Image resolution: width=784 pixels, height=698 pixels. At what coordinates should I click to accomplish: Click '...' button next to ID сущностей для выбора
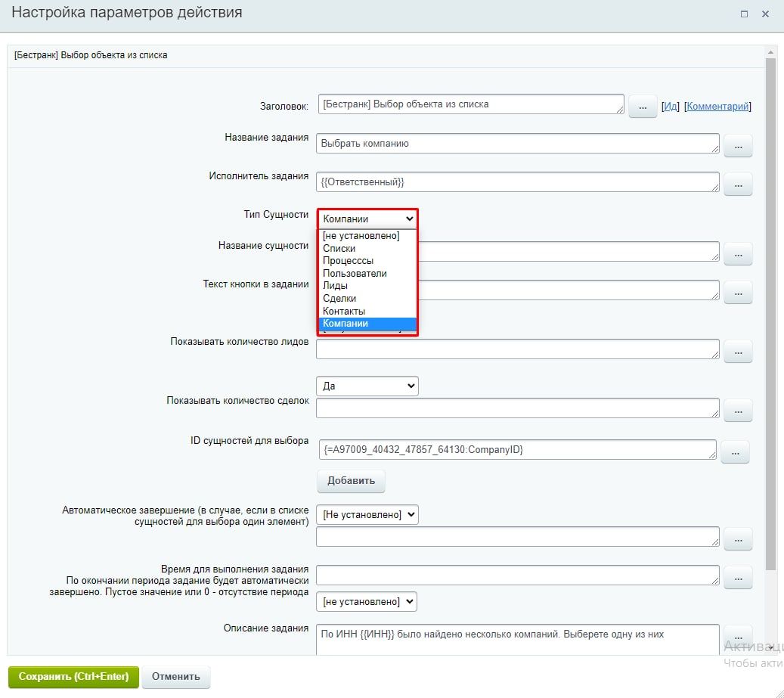[734, 451]
